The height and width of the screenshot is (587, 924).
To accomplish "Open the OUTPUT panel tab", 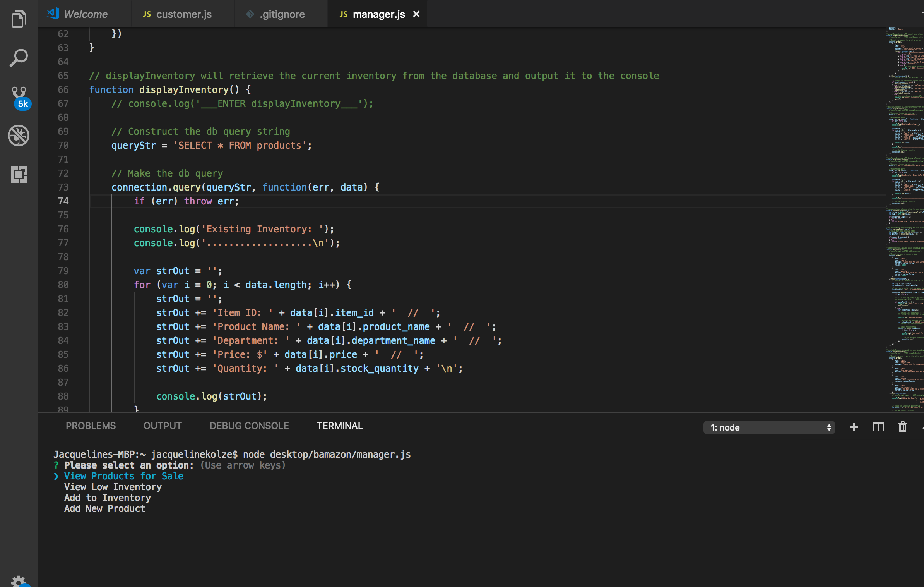I will pyautogui.click(x=163, y=426).
